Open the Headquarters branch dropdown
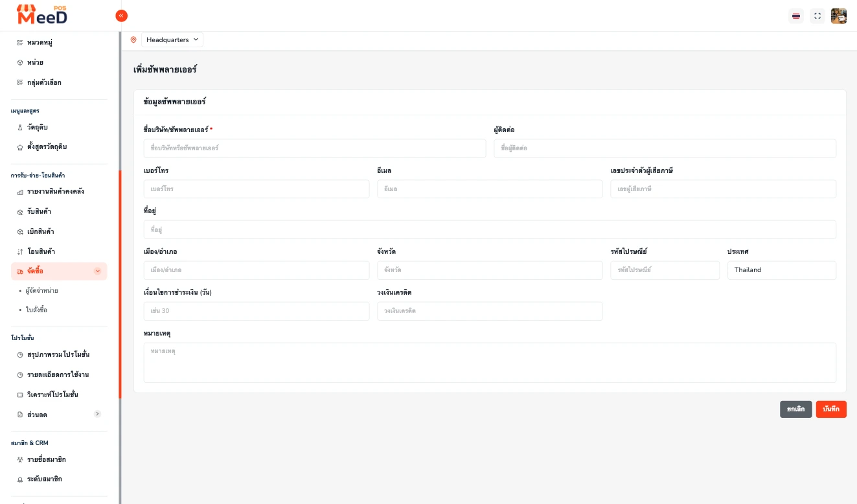The image size is (857, 504). coord(172,40)
